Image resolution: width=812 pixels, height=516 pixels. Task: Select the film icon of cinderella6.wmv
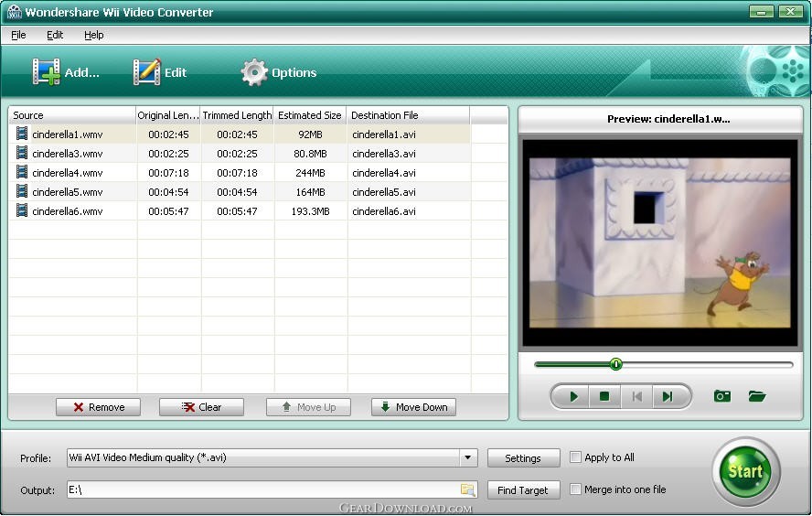(x=22, y=210)
